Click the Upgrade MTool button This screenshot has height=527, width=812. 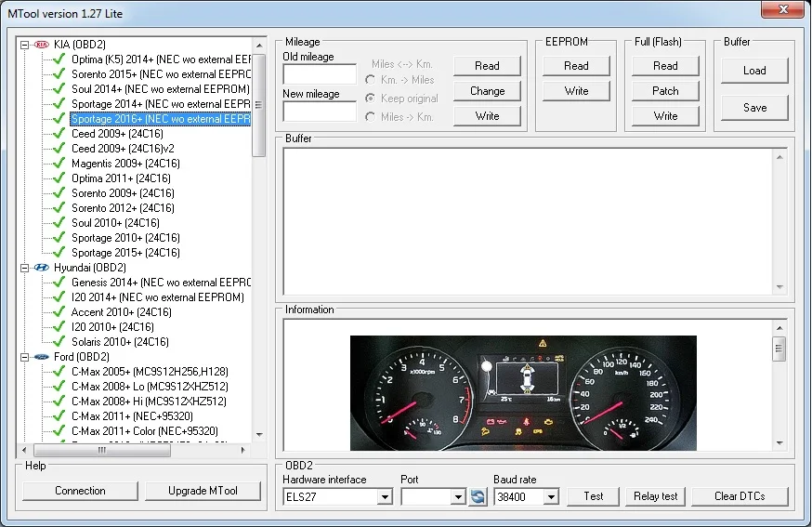tap(203, 491)
